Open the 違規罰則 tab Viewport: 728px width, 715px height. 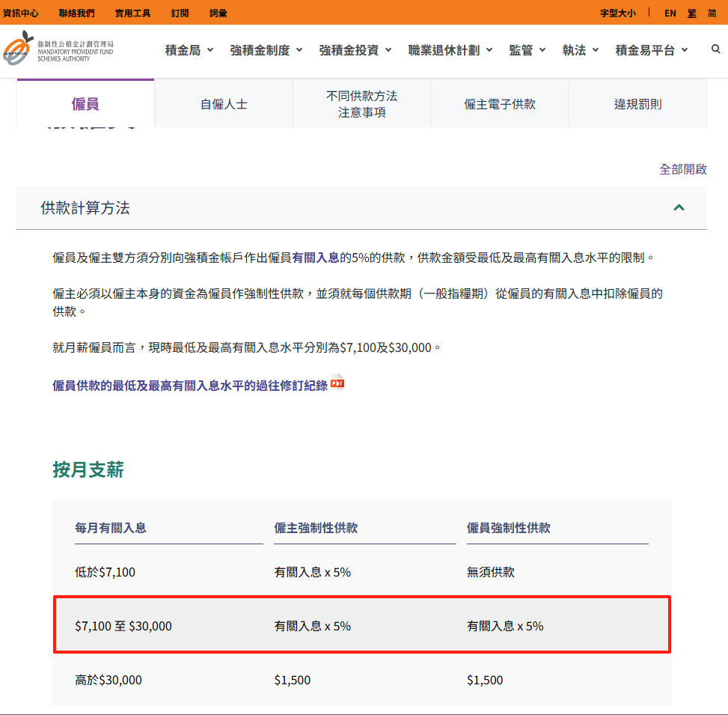point(637,104)
